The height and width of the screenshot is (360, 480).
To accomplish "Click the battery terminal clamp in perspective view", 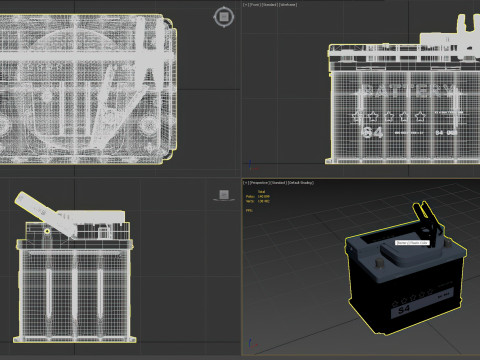I will (x=428, y=224).
